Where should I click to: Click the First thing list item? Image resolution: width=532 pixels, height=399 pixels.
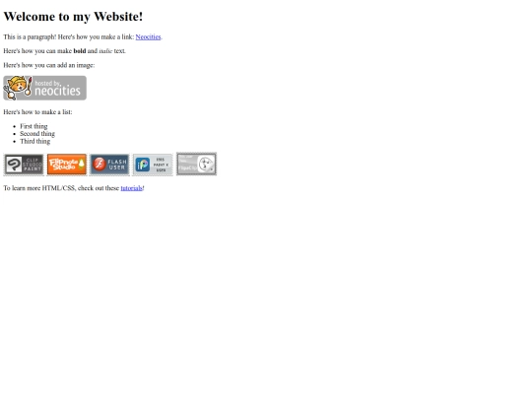click(x=33, y=126)
